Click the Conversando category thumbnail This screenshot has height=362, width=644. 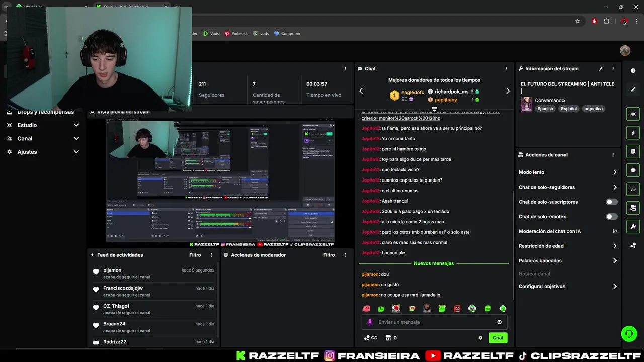[526, 104]
